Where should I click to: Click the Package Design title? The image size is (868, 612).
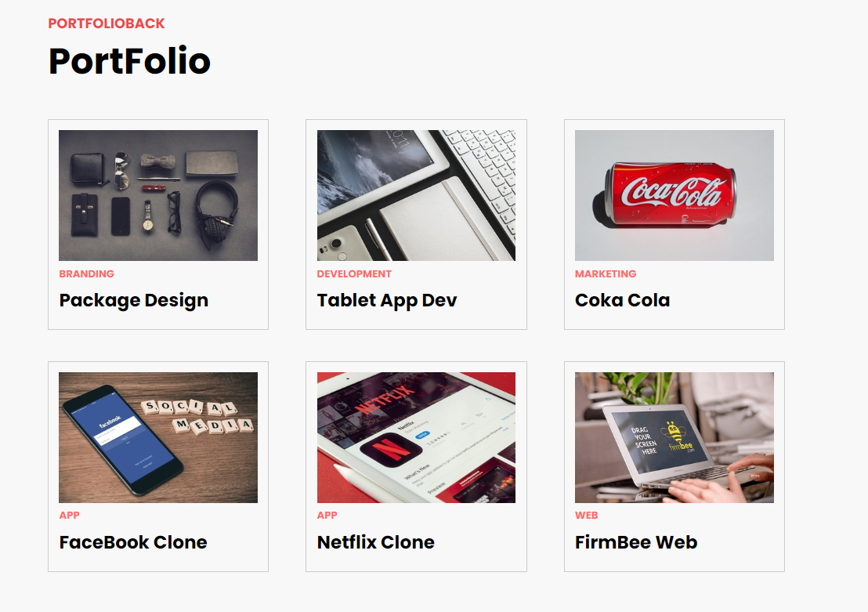(x=134, y=300)
